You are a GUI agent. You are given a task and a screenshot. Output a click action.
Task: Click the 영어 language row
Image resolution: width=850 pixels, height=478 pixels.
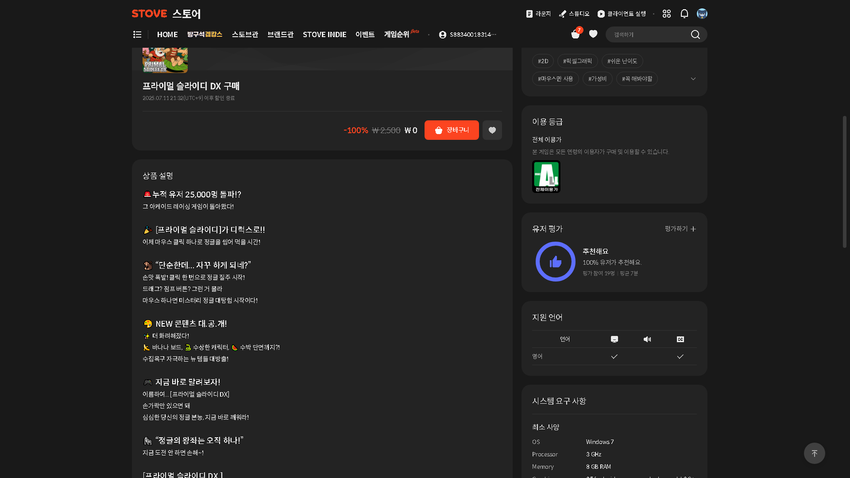pyautogui.click(x=614, y=357)
